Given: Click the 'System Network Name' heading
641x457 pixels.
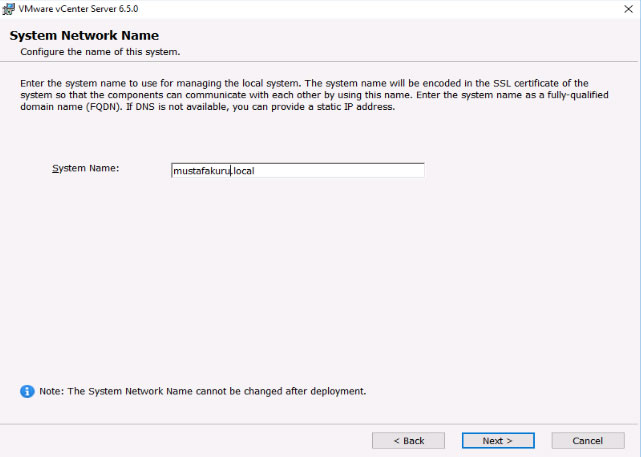Looking at the screenshot, I should coord(84,36).
